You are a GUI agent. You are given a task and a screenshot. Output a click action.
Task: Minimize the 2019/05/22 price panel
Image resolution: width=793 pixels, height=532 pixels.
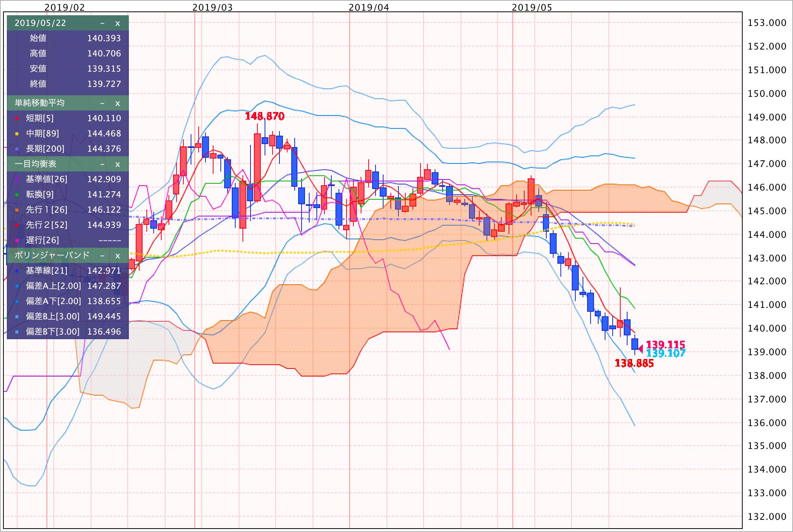(x=102, y=23)
